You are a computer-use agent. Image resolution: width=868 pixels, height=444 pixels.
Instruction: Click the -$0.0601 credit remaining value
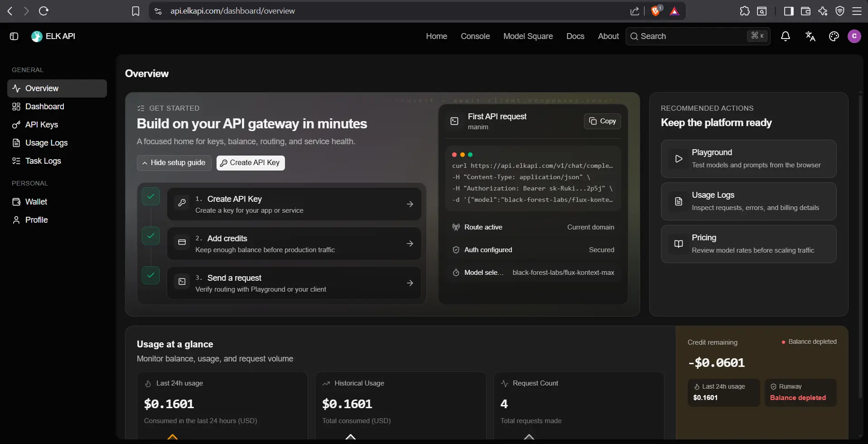716,363
